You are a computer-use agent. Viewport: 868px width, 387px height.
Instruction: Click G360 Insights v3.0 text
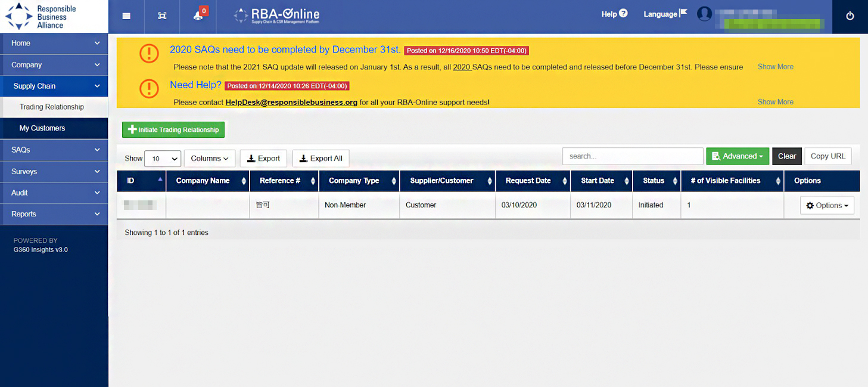[41, 250]
